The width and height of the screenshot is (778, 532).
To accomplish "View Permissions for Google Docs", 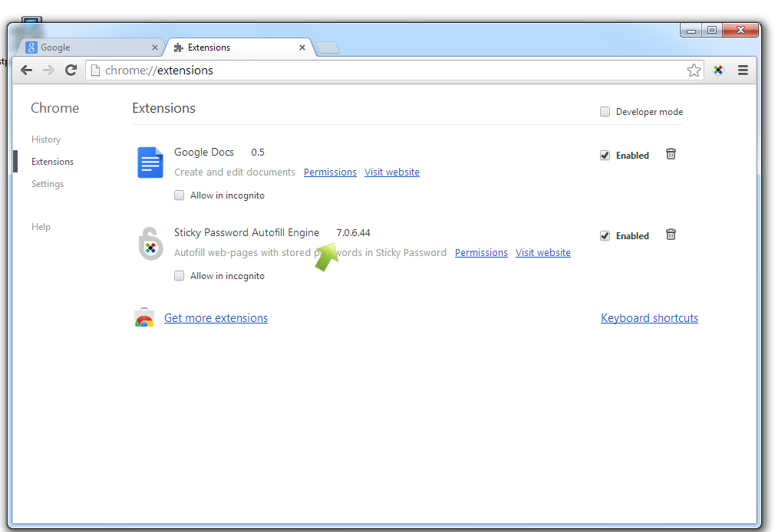I will [330, 172].
